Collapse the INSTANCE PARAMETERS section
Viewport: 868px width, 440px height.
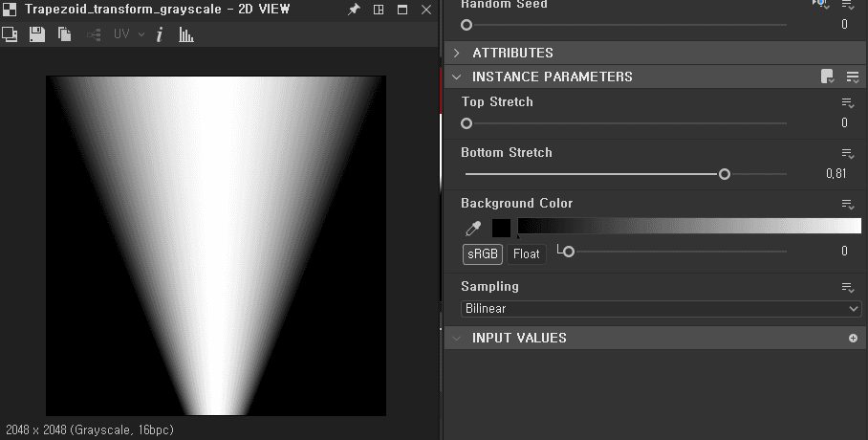457,77
